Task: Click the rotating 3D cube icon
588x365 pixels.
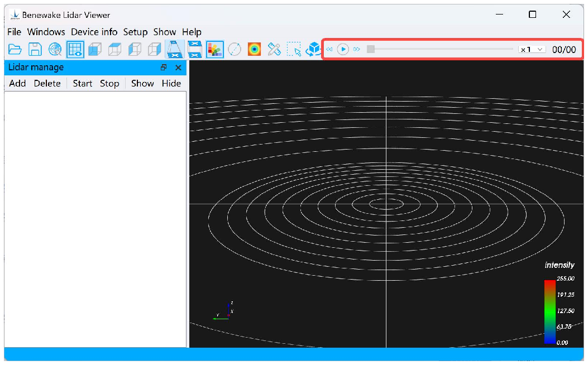Action: pos(313,50)
